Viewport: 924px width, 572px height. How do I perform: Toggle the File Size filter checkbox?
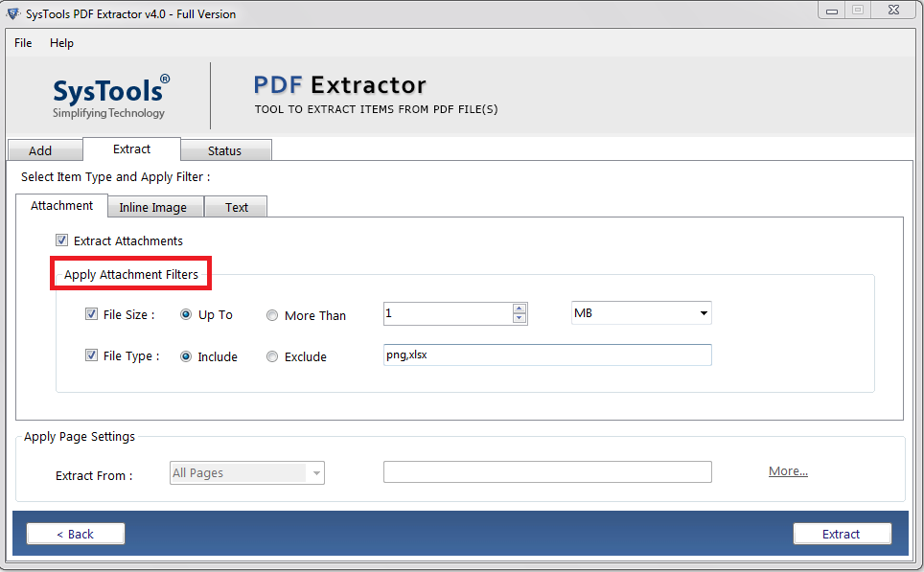[x=91, y=314]
